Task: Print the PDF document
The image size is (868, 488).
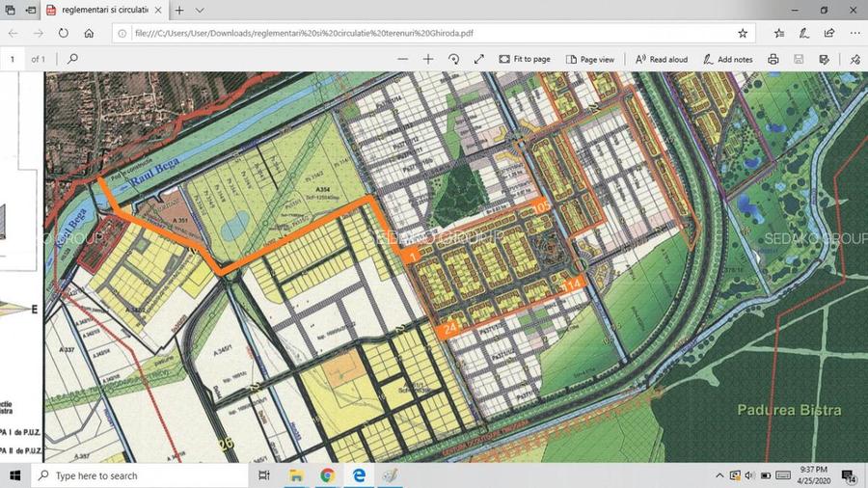Action: pos(773,59)
